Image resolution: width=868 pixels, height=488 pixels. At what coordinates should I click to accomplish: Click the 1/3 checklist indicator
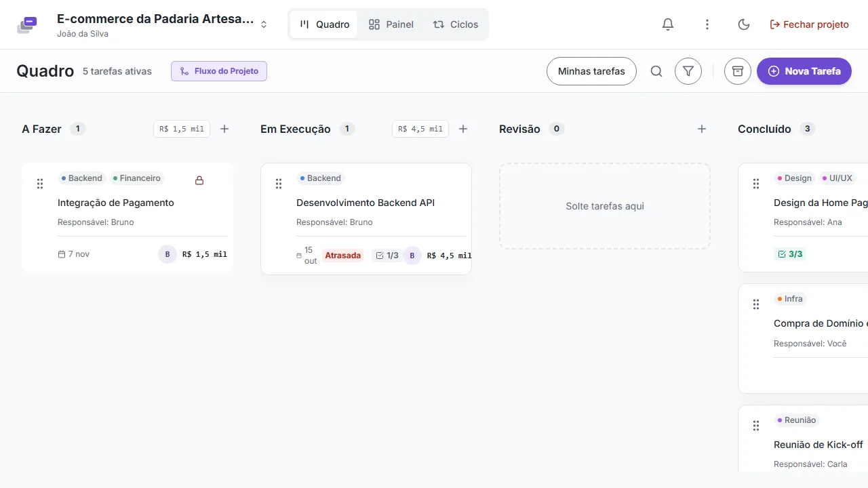click(387, 256)
